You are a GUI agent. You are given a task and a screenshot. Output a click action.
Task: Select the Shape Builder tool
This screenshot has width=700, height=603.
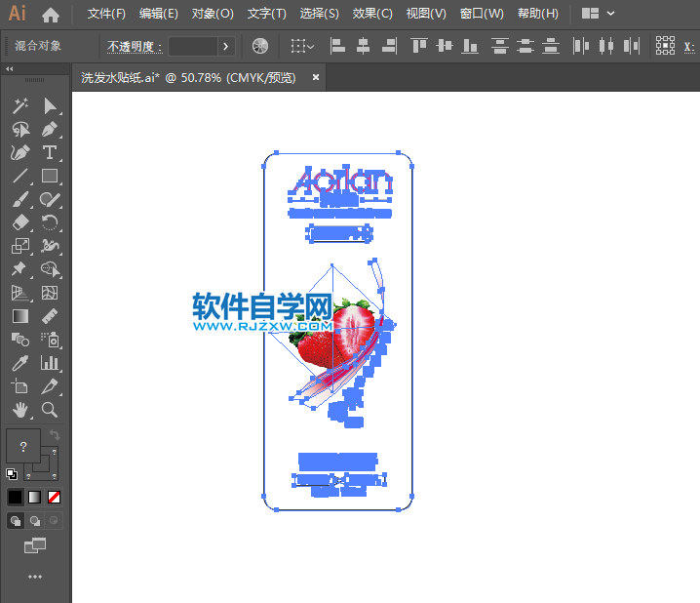pyautogui.click(x=50, y=269)
